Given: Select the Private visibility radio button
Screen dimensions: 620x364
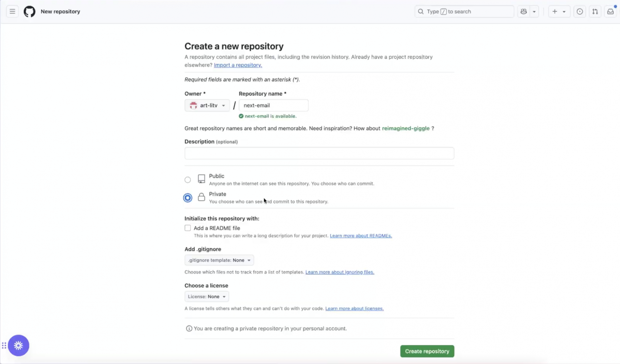Looking at the screenshot, I should click(188, 197).
